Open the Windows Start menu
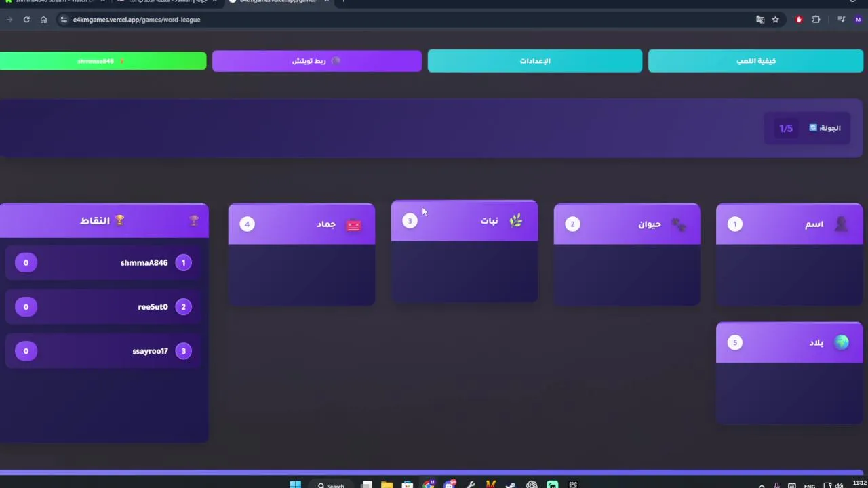This screenshot has width=868, height=488. tap(295, 485)
